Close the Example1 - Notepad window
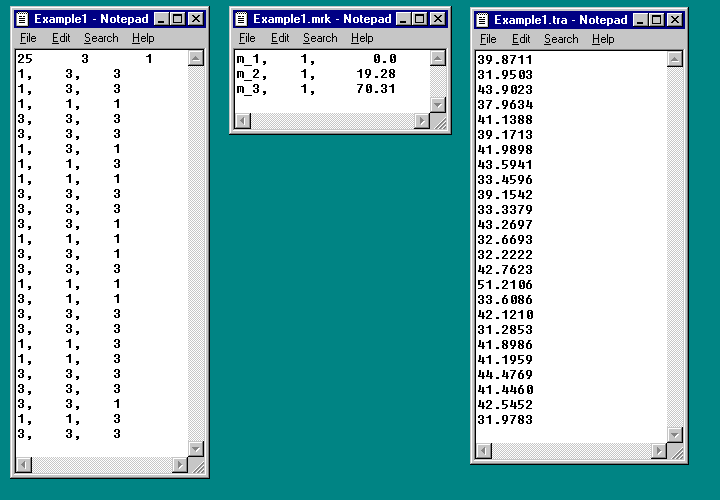The width and height of the screenshot is (720, 500). (196, 19)
